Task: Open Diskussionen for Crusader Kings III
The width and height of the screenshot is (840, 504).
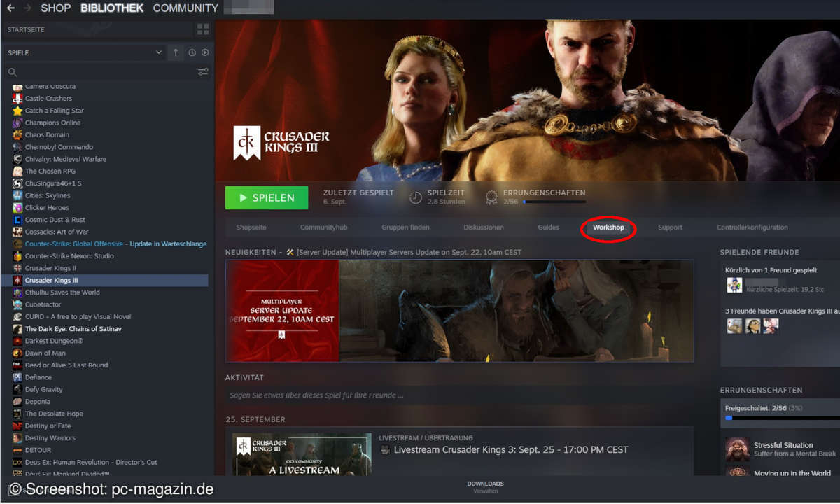Action: point(484,227)
